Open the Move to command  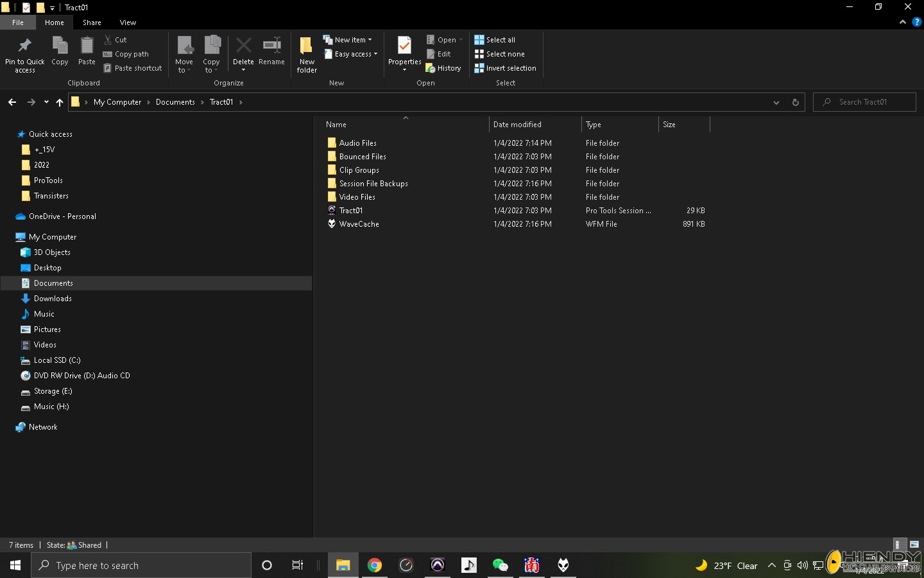point(184,55)
